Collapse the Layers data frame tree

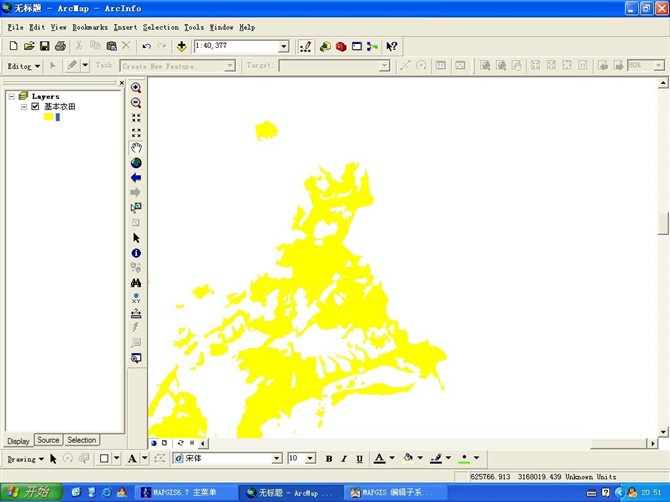12,97
